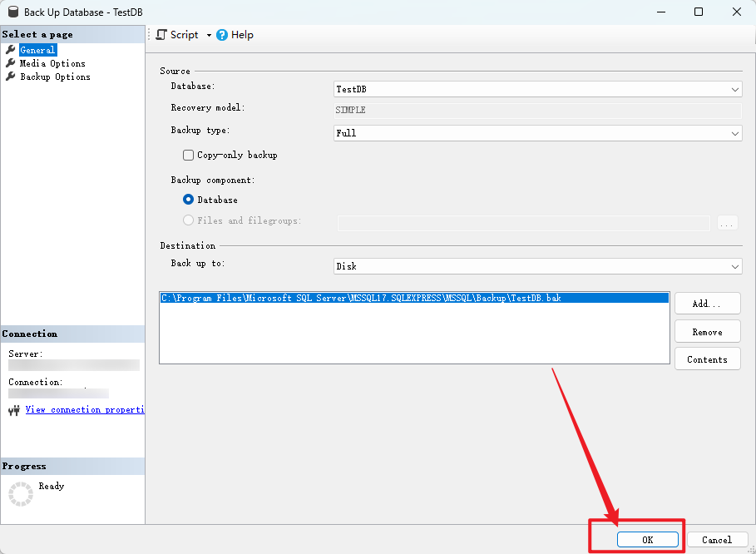Open View connection properties link
The image size is (756, 554).
coord(85,410)
